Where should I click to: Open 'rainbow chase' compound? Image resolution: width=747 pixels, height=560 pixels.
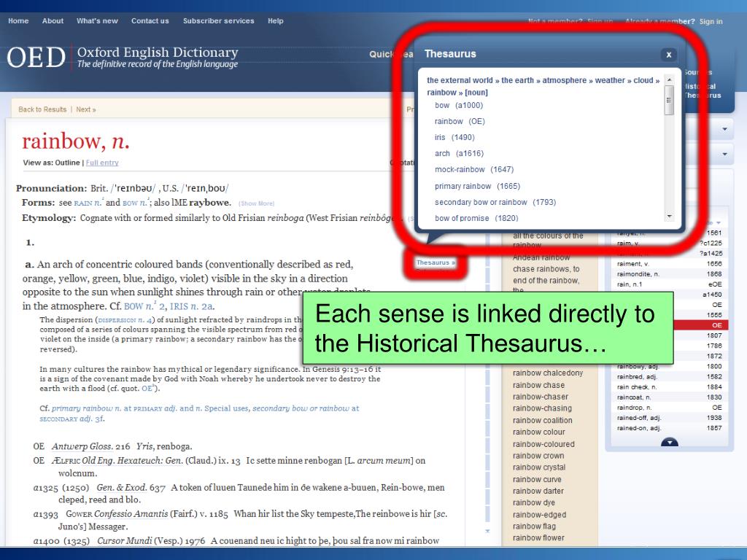pos(539,385)
